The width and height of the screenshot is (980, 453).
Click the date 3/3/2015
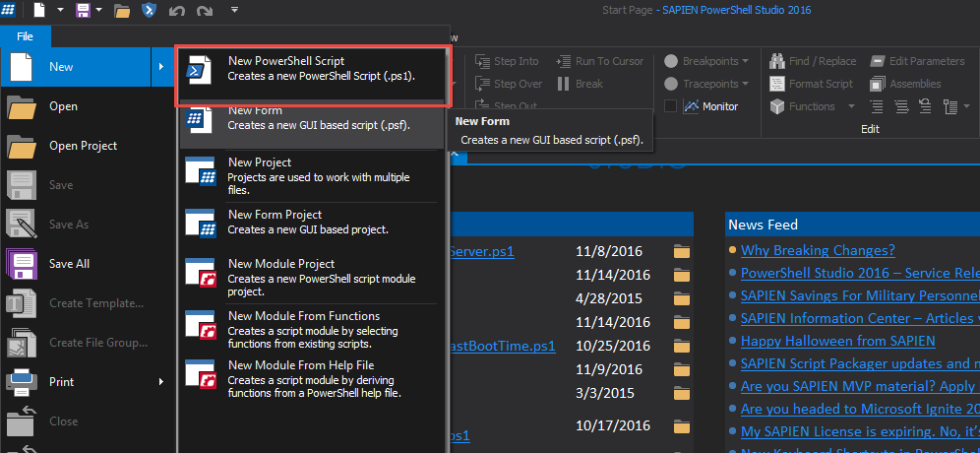tap(604, 393)
